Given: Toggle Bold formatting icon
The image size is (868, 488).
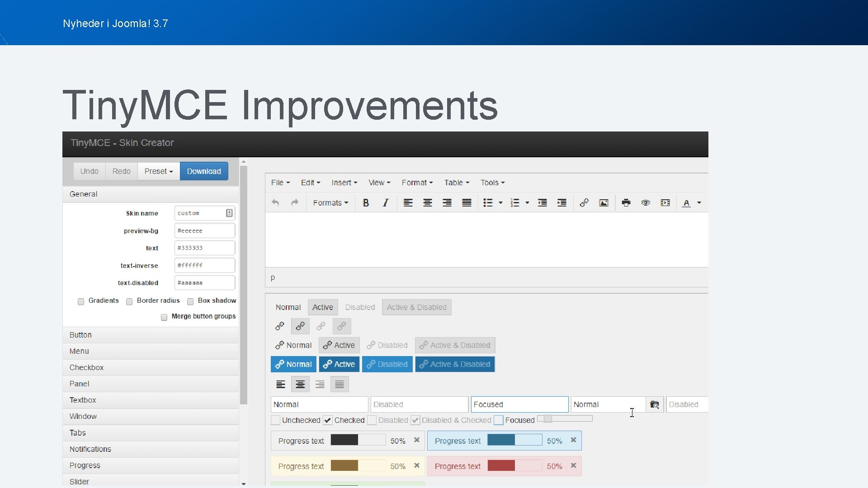Looking at the screenshot, I should point(366,203).
